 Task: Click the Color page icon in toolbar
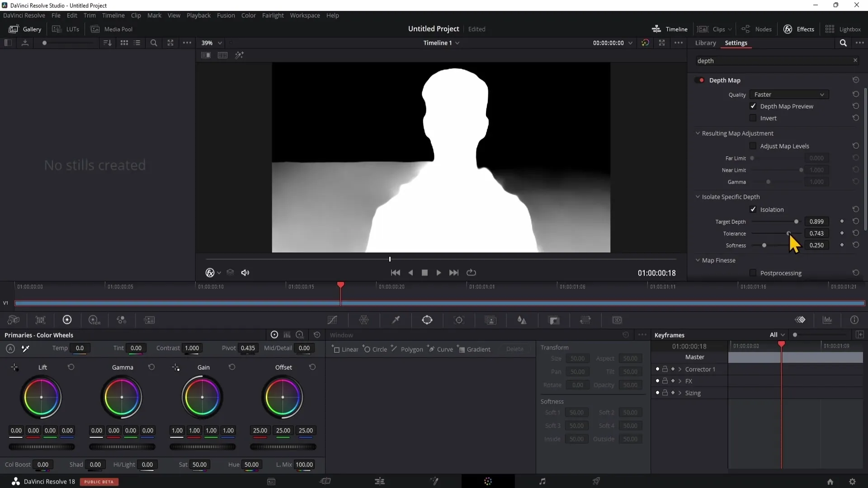pyautogui.click(x=488, y=481)
